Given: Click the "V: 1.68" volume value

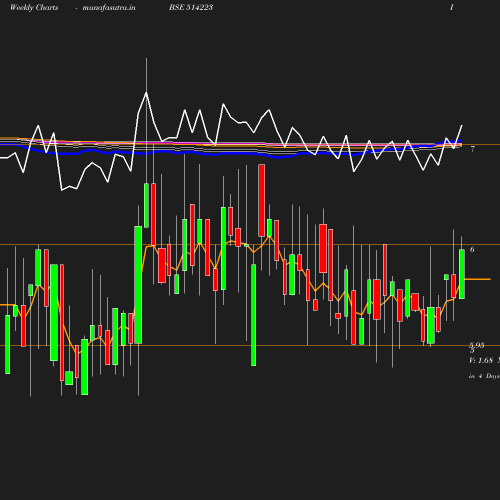Looking at the screenshot, I should (481, 360).
